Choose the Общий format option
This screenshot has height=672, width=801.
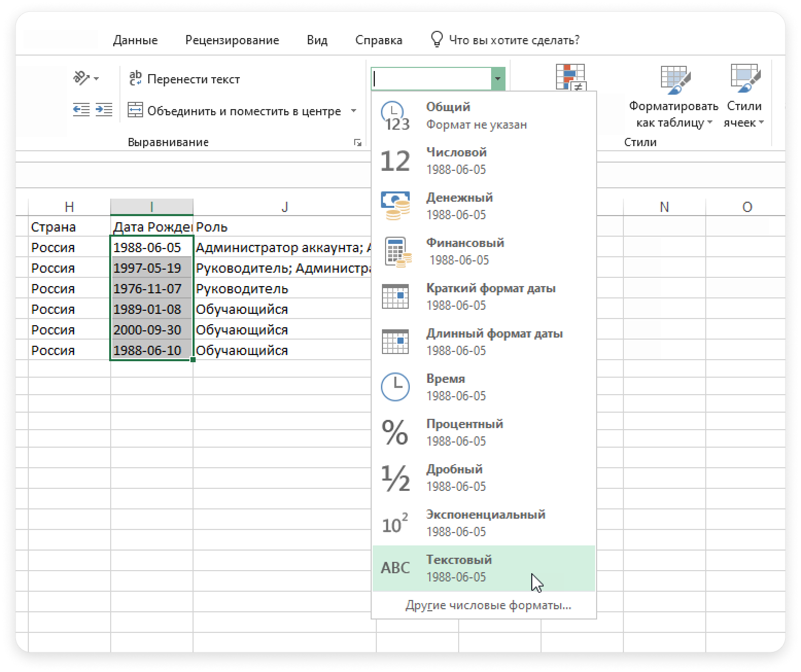tap(483, 116)
